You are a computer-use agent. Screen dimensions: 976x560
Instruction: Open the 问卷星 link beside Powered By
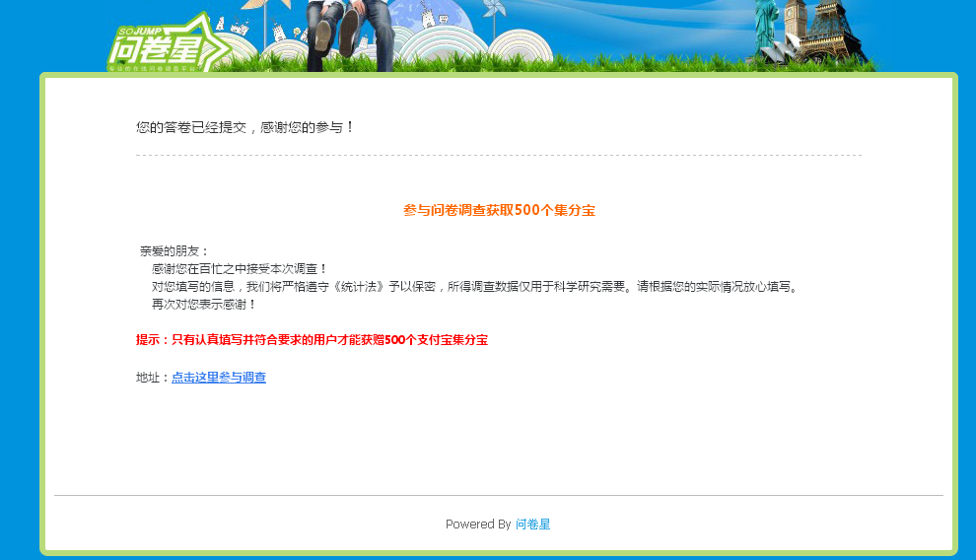[x=532, y=524]
